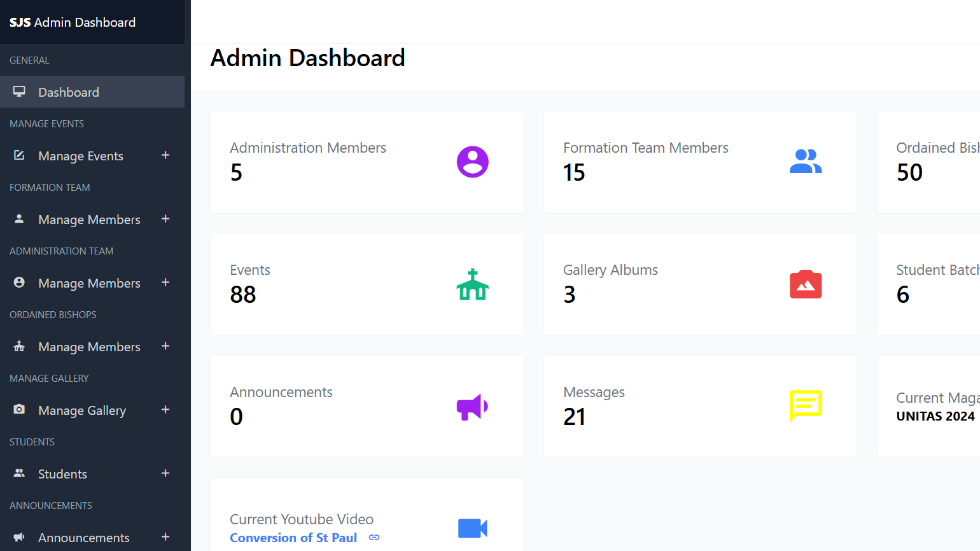Image resolution: width=980 pixels, height=551 pixels.
Task: Click the Current Youtube Video label
Action: click(302, 519)
